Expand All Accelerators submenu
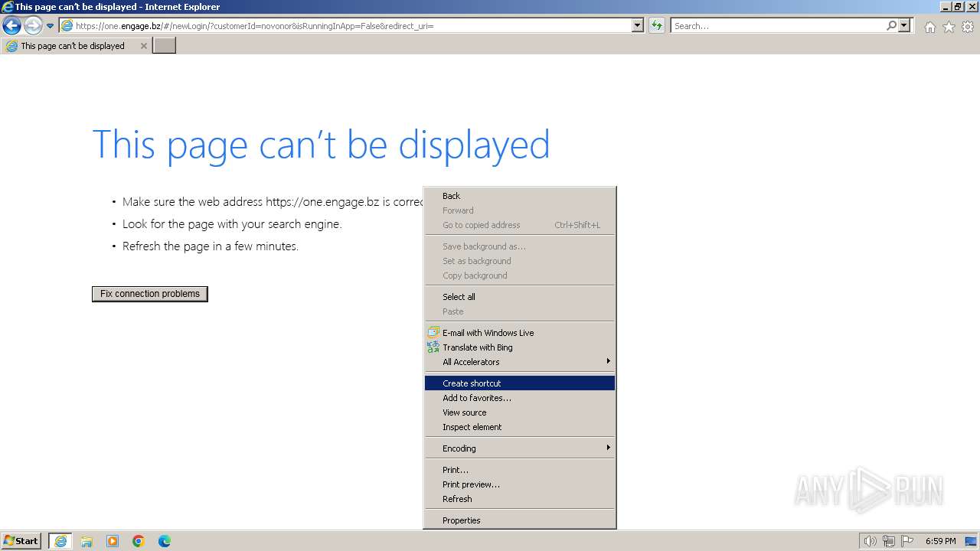Screen dimensions: 980x551 pos(520,362)
